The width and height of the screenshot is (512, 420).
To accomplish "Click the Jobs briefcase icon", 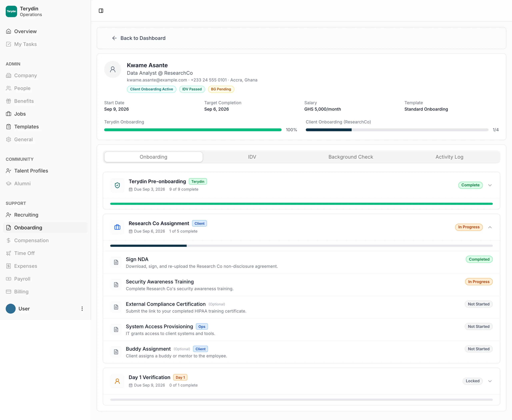I will point(8,114).
